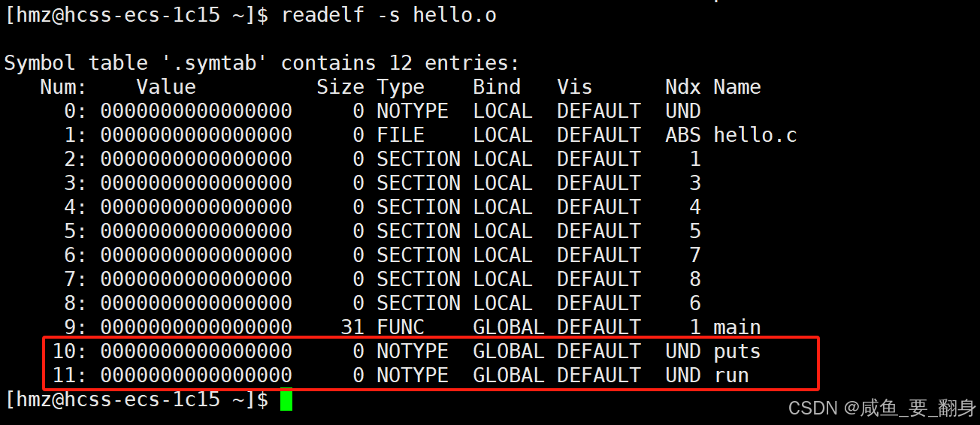
Task: Click the "UND" index in row 0
Action: 683,111
